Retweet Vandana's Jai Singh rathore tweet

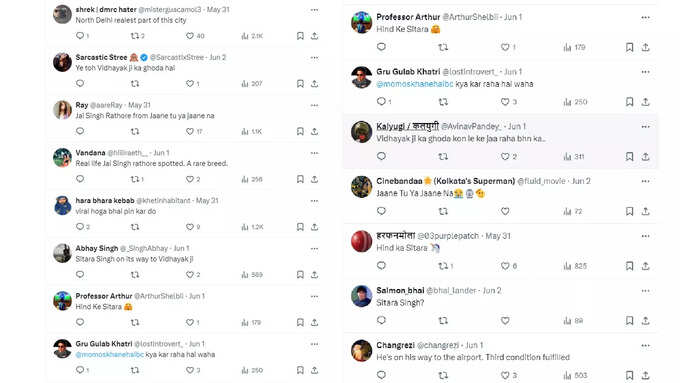tap(135, 179)
